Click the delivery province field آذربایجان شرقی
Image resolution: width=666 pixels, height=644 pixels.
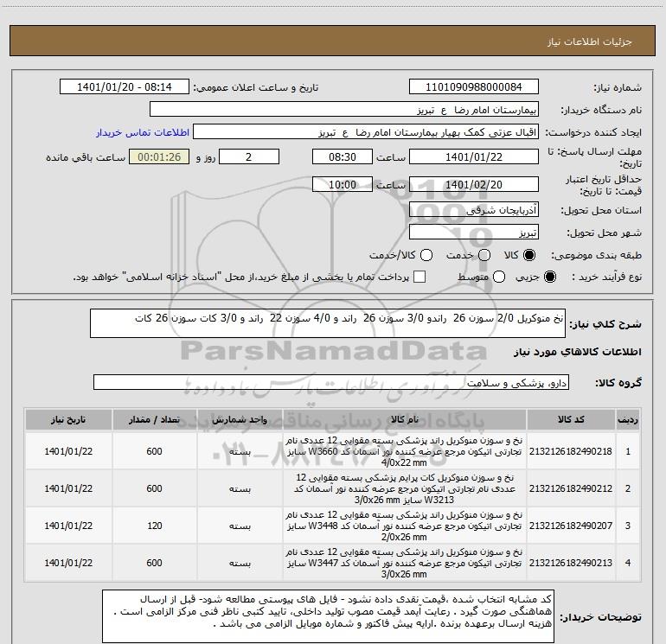pyautogui.click(x=474, y=209)
